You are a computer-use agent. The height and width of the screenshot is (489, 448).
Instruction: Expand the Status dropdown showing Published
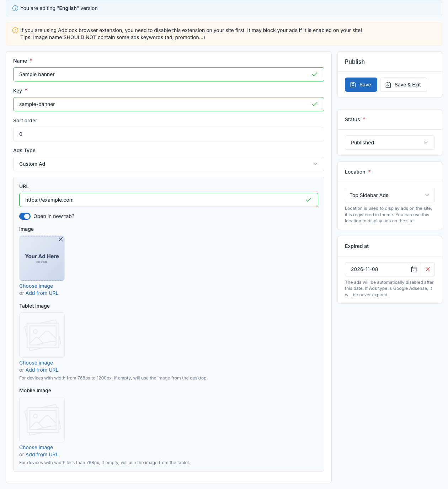(x=390, y=143)
